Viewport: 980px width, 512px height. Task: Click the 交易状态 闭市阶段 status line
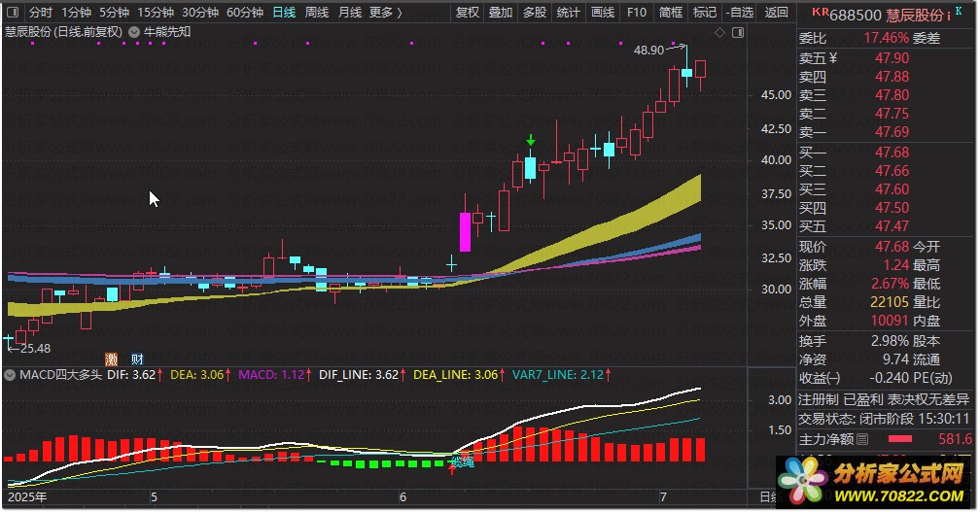pyautogui.click(x=884, y=419)
